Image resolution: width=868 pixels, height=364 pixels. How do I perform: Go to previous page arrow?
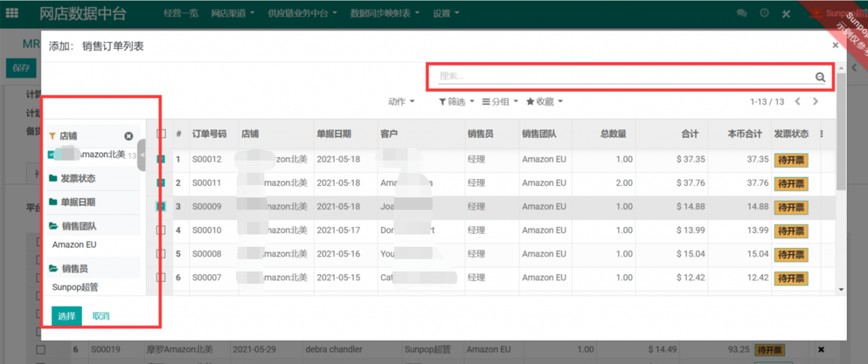click(x=797, y=102)
